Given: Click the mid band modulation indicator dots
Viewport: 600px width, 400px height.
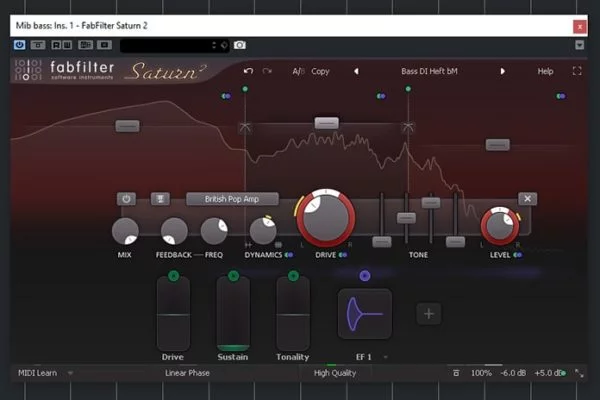Looking at the screenshot, I should (x=381, y=96).
